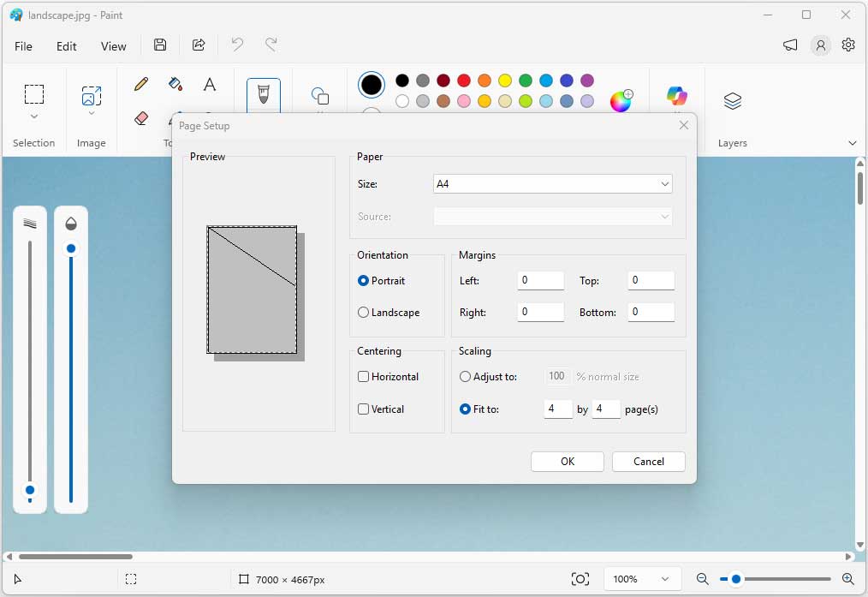Select the Fill bucket tool
This screenshot has height=597, width=868.
(x=175, y=84)
